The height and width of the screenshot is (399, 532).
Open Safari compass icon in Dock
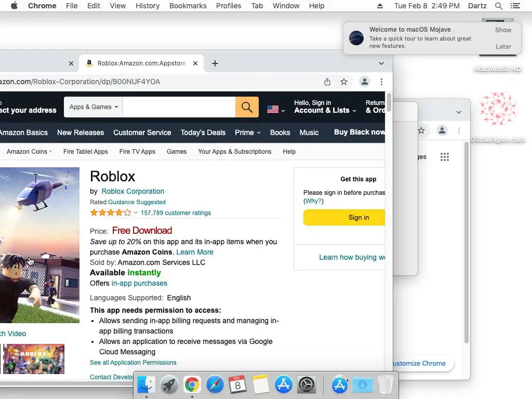(x=215, y=384)
